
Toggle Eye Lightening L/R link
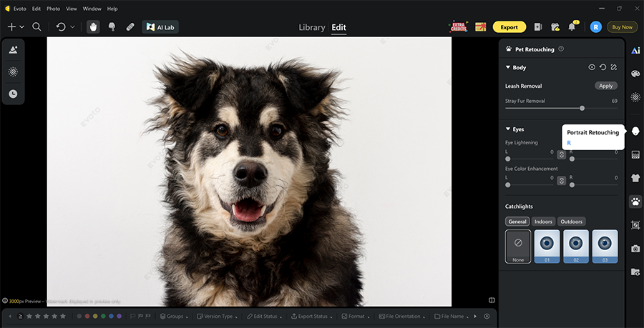562,155
